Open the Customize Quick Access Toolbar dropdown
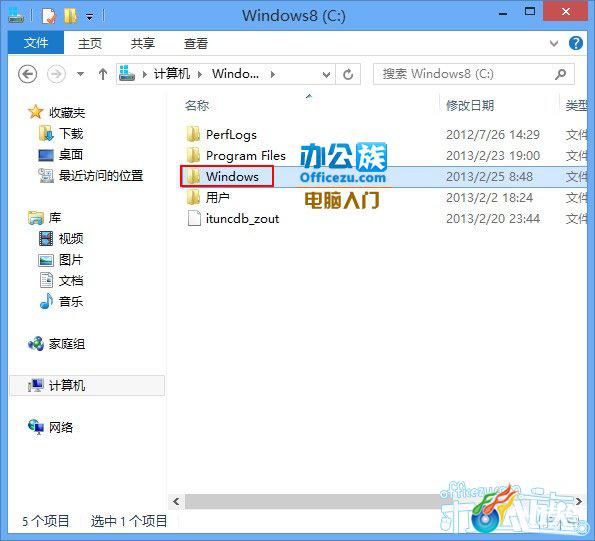The height and width of the screenshot is (541, 595). coord(90,17)
